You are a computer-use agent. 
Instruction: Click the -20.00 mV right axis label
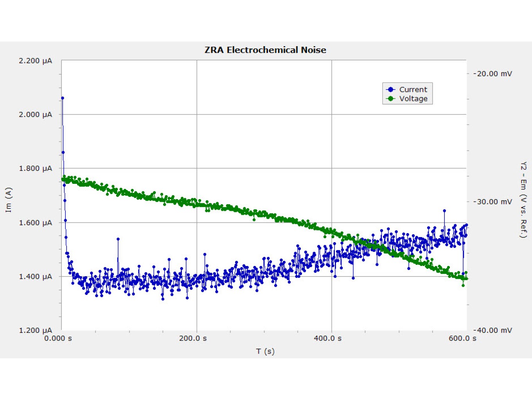(492, 74)
